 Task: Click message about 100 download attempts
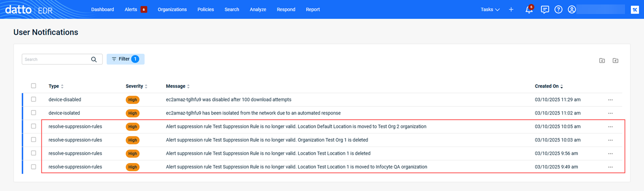228,100
